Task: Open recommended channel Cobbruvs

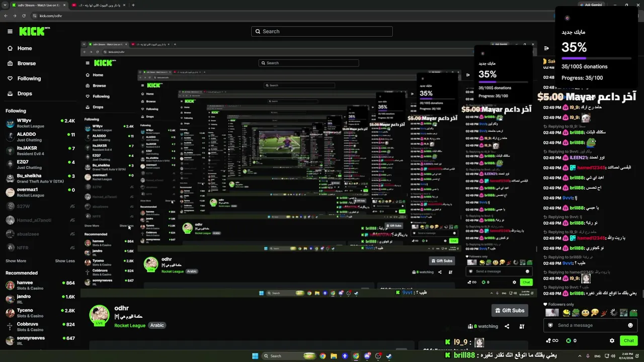Action: pyautogui.click(x=40, y=327)
